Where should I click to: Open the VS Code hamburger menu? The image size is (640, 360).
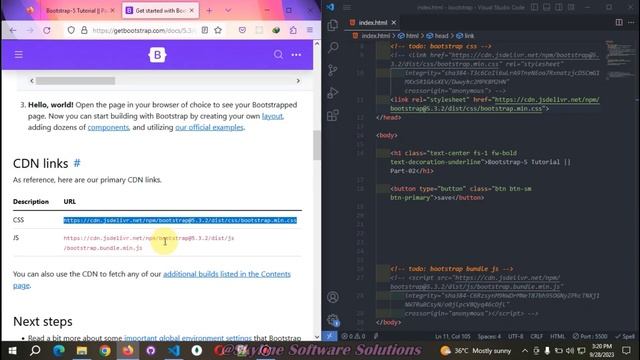347,7
